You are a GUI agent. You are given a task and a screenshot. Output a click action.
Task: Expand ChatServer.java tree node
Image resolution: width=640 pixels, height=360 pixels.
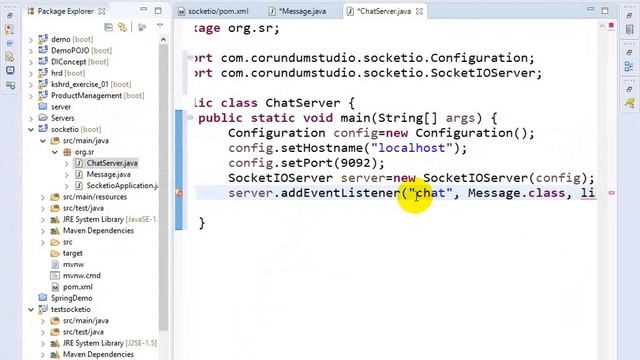tap(67, 163)
